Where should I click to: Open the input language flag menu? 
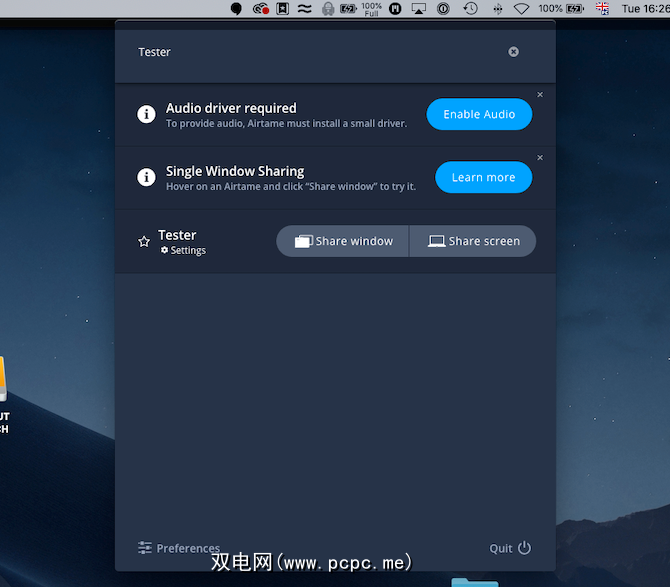coord(602,9)
